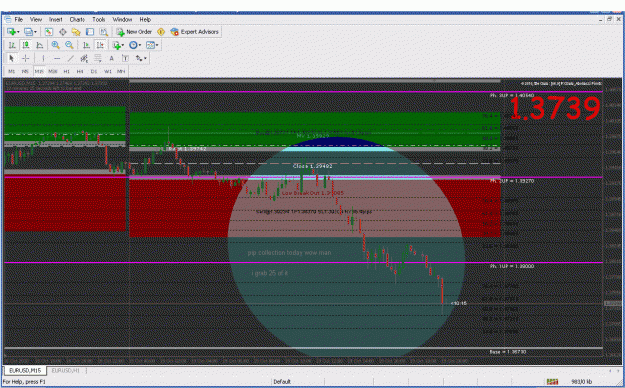
Task: Open the Insert menu
Action: (56, 19)
